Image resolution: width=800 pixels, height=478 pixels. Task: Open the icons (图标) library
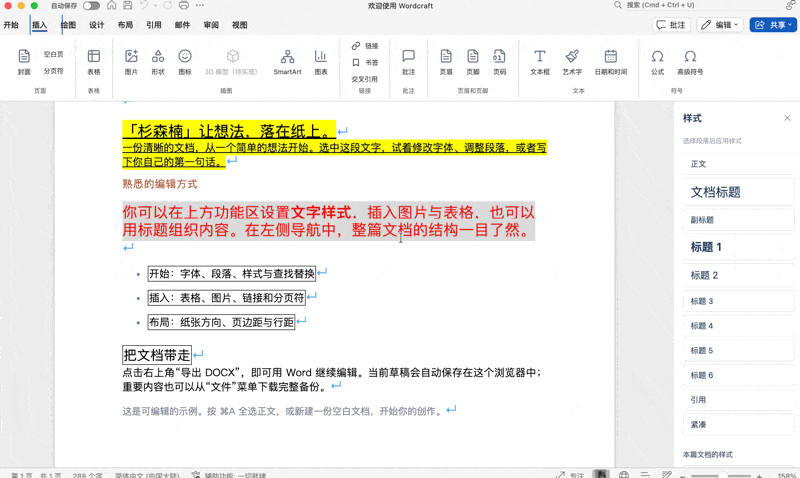coord(185,62)
